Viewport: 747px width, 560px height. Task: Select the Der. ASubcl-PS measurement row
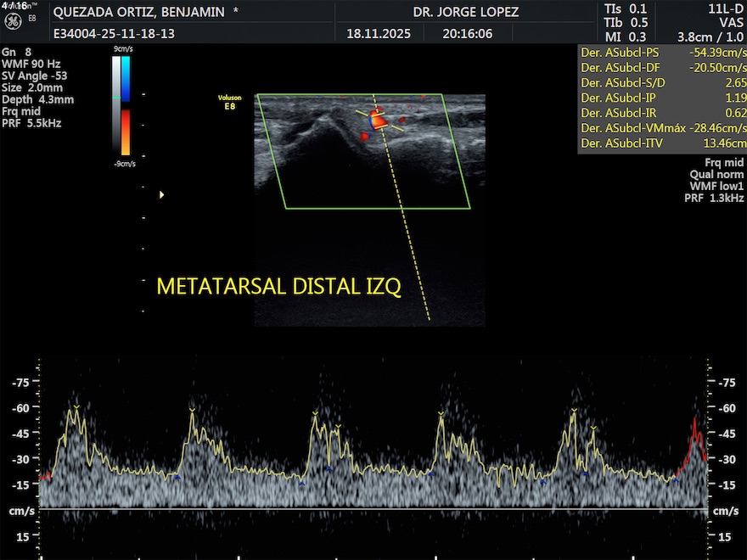tap(661, 52)
